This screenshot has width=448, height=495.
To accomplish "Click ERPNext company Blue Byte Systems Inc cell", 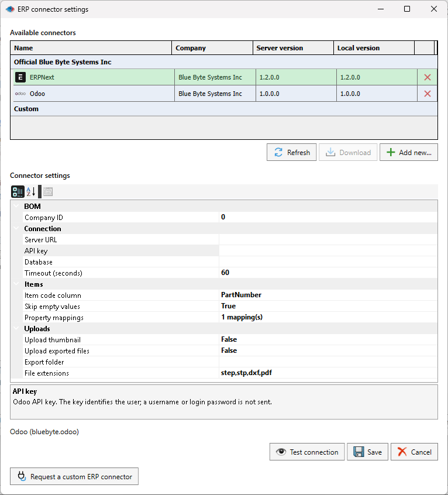I will click(215, 77).
